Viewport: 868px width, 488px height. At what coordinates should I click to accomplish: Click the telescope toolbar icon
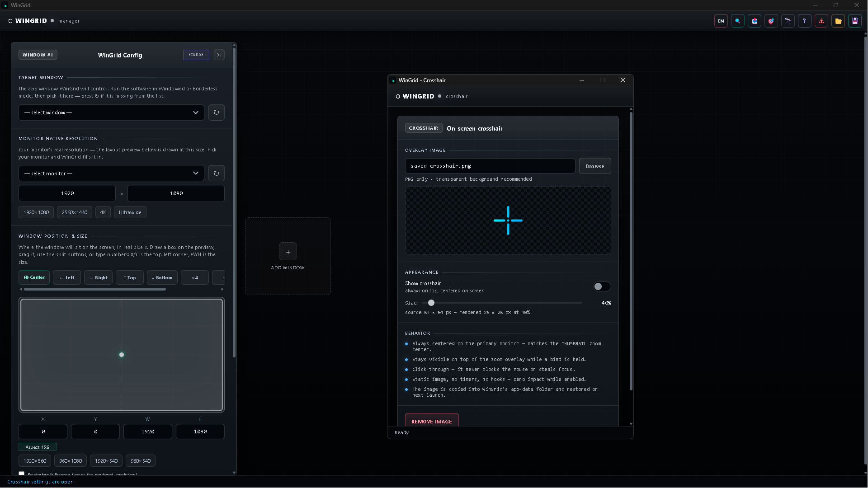click(788, 21)
